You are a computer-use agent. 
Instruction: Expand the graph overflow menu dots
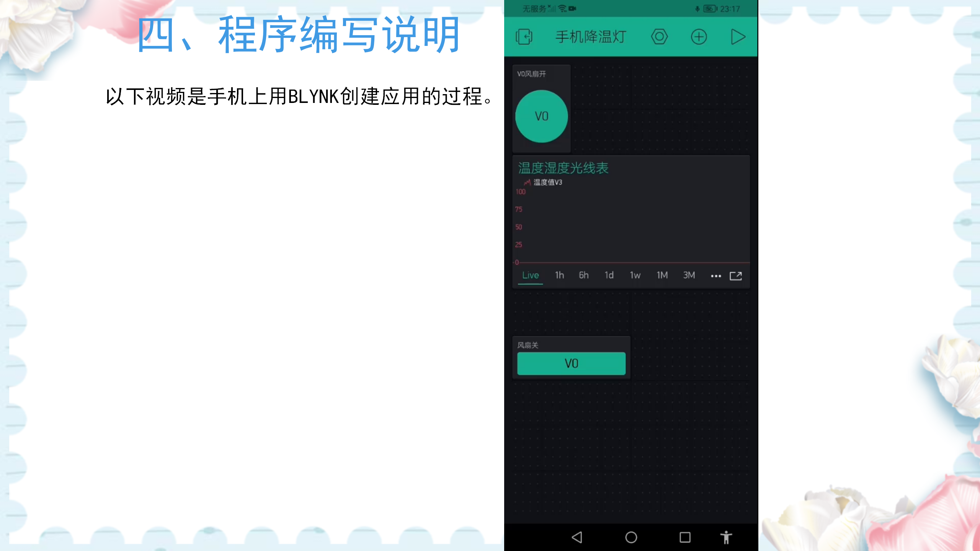coord(715,276)
